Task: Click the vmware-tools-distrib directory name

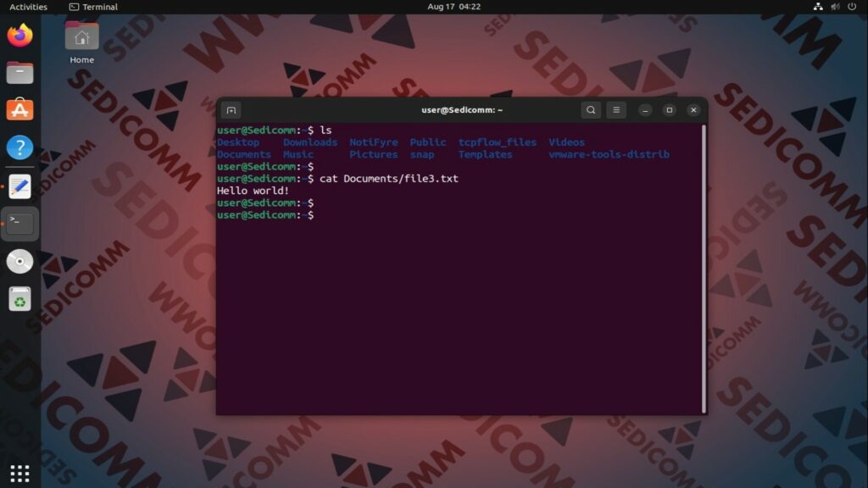Action: point(609,154)
